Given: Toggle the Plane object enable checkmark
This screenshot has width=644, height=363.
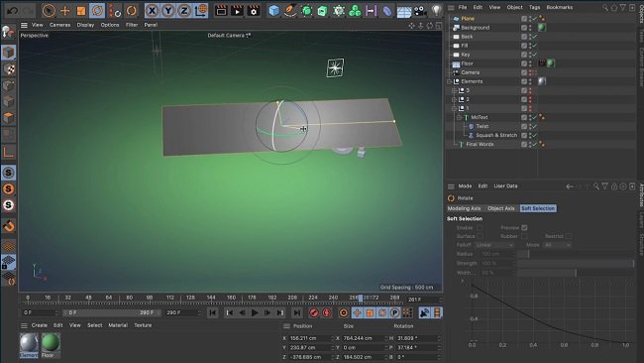Looking at the screenshot, I should tap(535, 19).
